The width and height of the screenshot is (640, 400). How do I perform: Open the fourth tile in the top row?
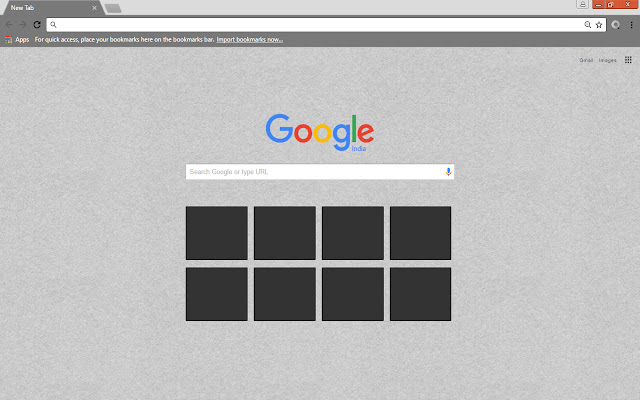[420, 233]
